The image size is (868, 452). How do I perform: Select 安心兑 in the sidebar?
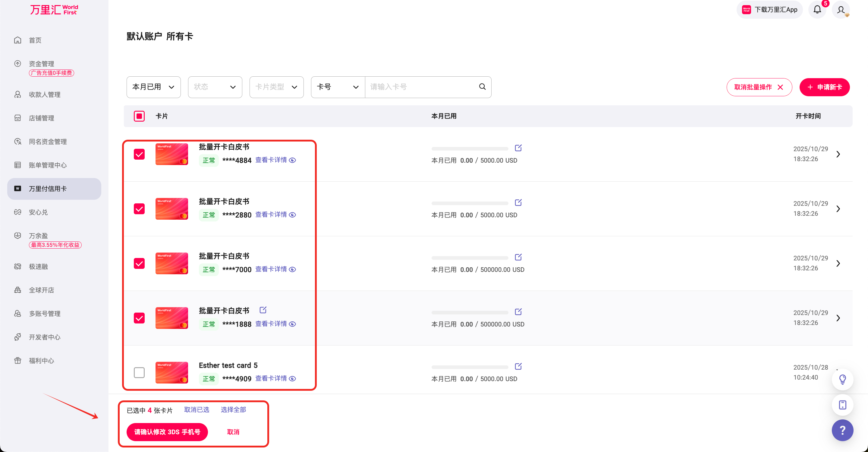(x=38, y=212)
